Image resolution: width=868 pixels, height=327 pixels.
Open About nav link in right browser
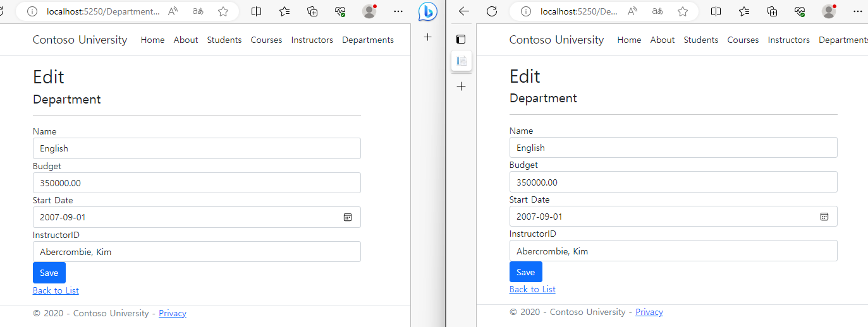coord(663,40)
